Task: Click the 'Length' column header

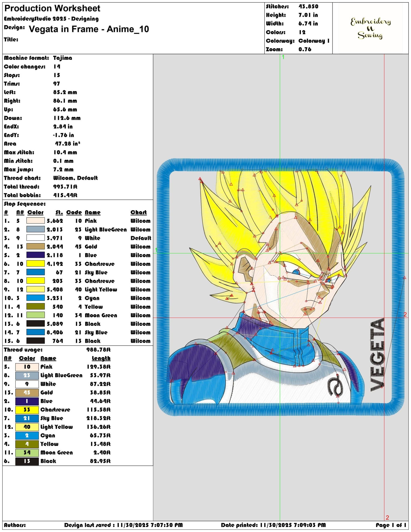Action: tap(101, 358)
